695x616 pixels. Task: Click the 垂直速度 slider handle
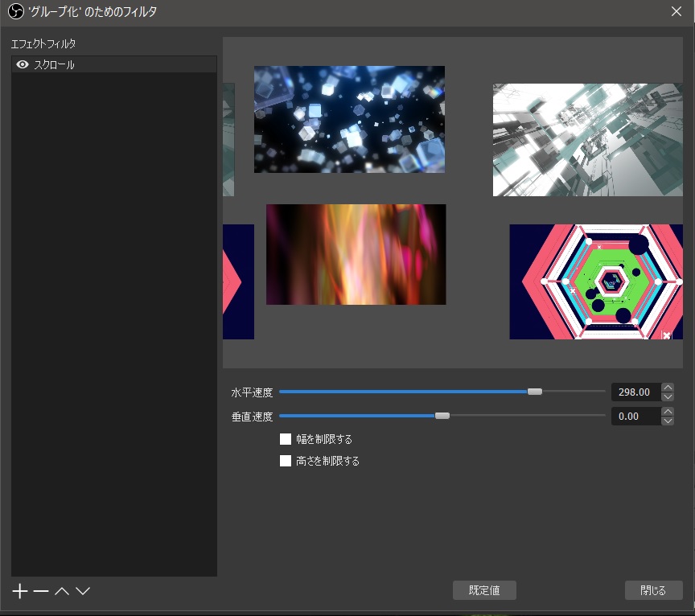[x=442, y=416]
